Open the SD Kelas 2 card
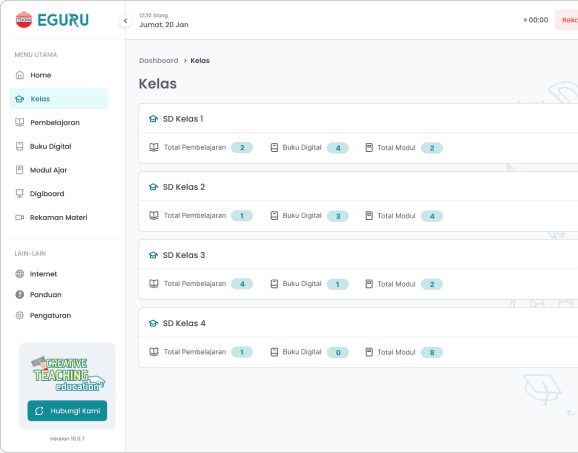 (x=358, y=187)
